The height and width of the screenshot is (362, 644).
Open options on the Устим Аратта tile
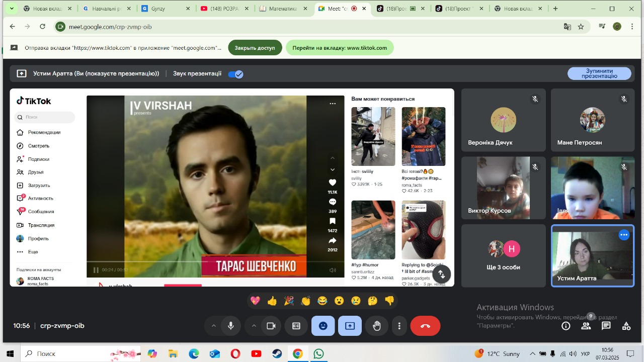pos(624,235)
